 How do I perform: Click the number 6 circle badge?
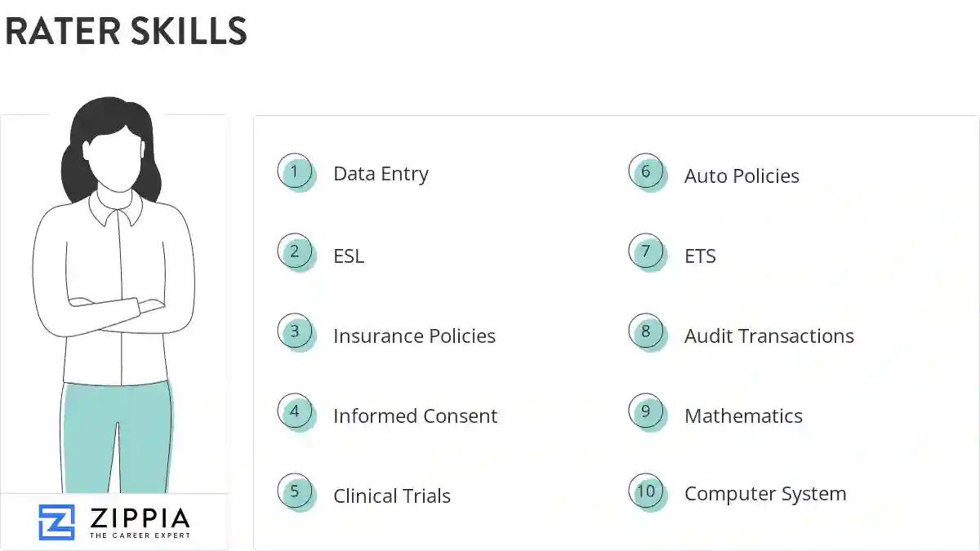pos(647,172)
